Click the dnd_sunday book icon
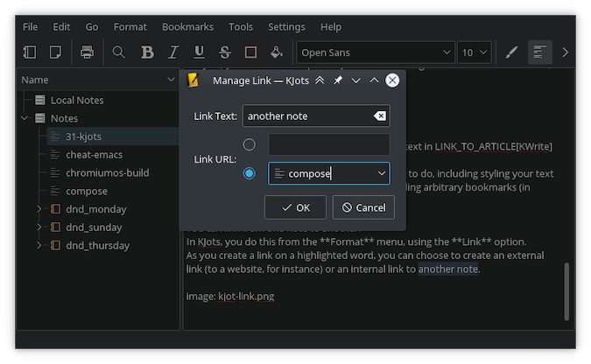Image resolution: width=591 pixels, height=364 pixels. point(55,227)
